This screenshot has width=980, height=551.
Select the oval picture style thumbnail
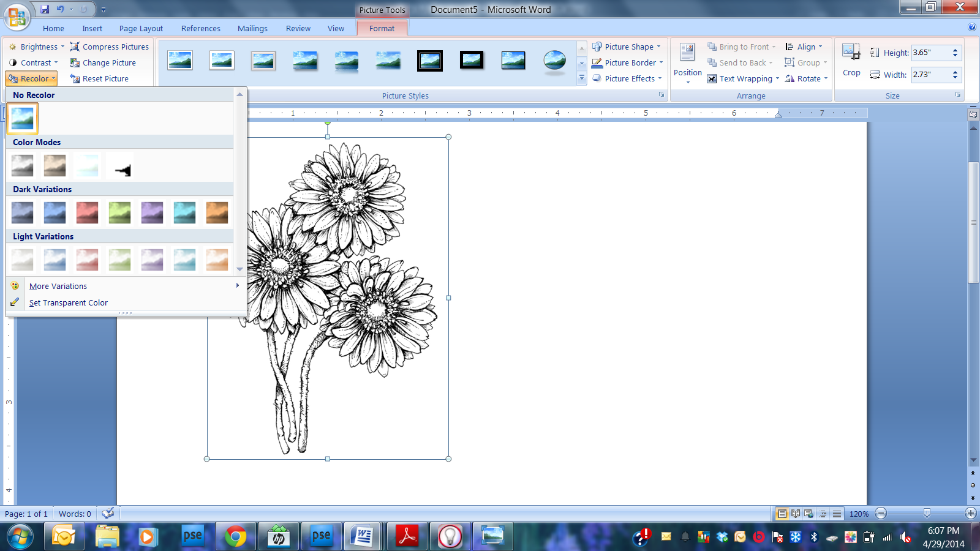pyautogui.click(x=554, y=61)
